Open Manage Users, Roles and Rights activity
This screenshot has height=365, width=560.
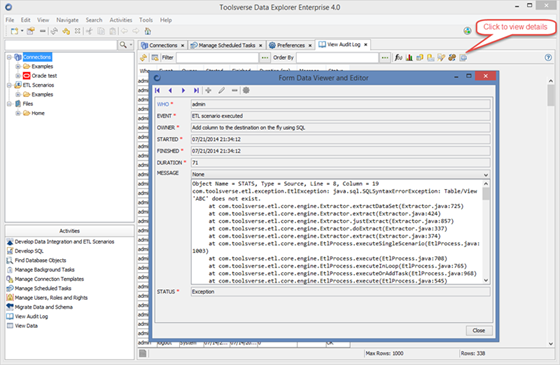51,298
